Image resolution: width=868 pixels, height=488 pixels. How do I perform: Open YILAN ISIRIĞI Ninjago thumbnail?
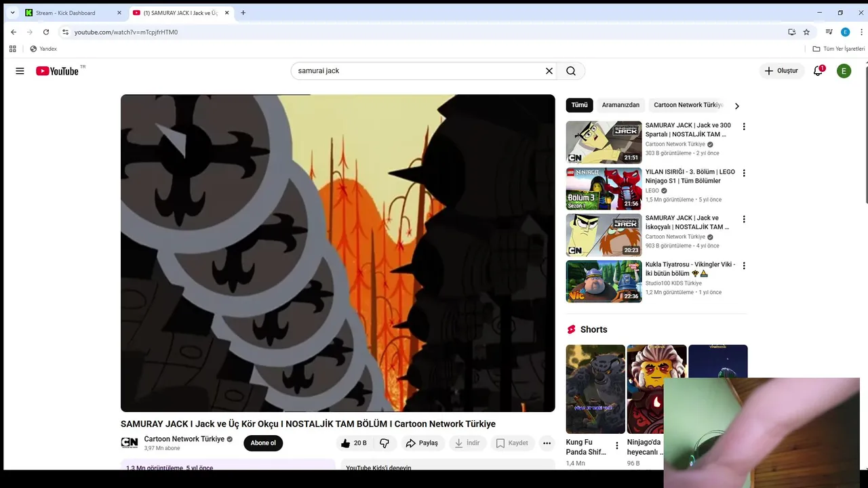coord(604,189)
